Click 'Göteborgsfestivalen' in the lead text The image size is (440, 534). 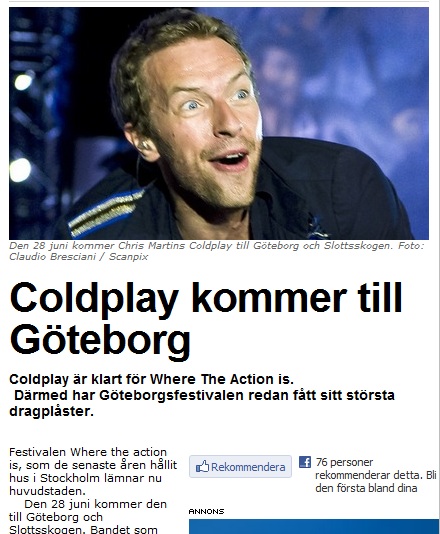click(172, 396)
